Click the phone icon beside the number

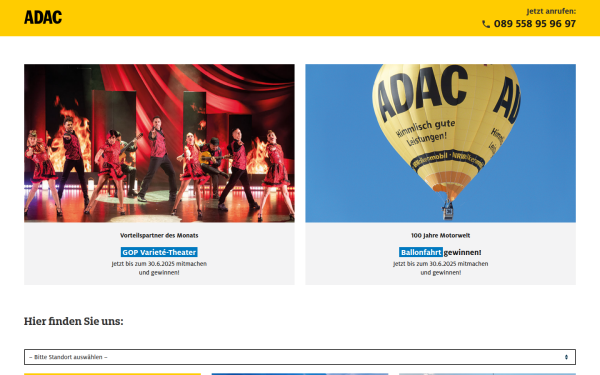[486, 24]
